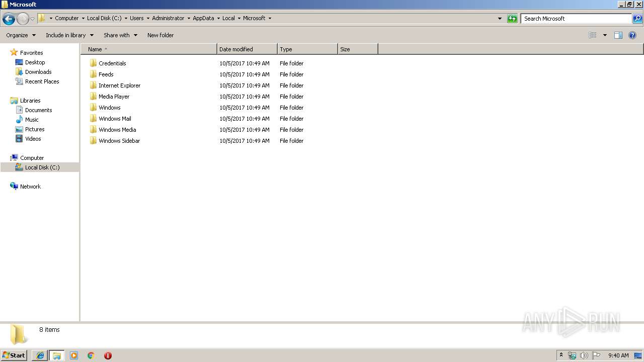Navigate to Local Disk (C:) in breadcrumb
This screenshot has height=362, width=644.
[104, 18]
